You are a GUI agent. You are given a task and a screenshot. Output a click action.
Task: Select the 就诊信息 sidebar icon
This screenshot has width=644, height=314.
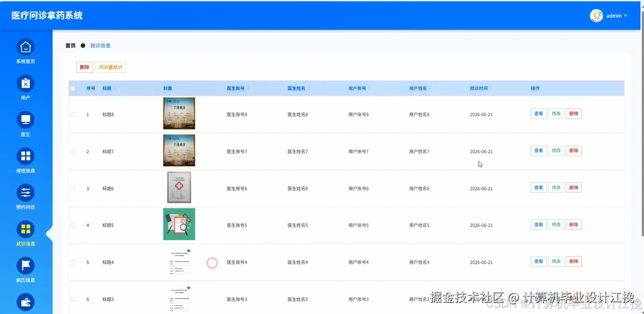[x=25, y=229]
